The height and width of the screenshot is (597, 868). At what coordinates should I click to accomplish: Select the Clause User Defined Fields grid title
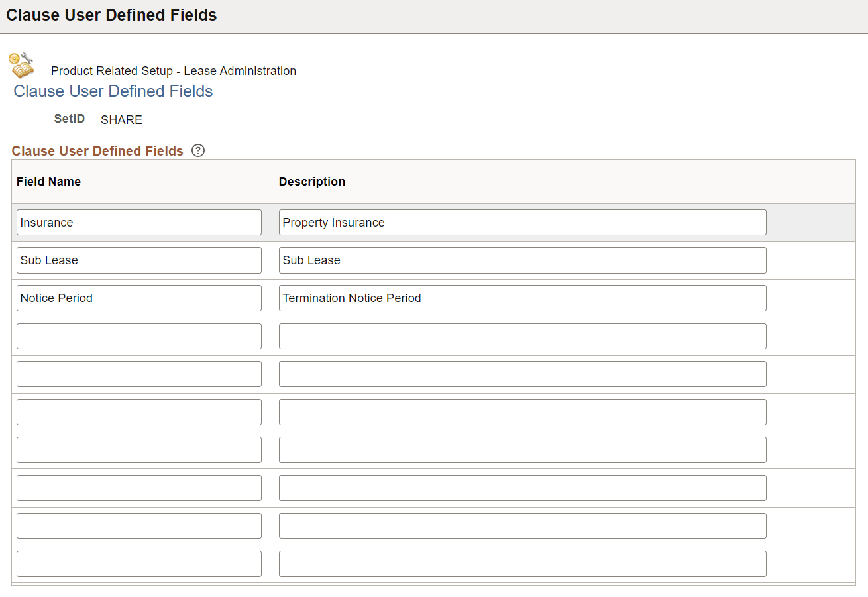(x=97, y=150)
